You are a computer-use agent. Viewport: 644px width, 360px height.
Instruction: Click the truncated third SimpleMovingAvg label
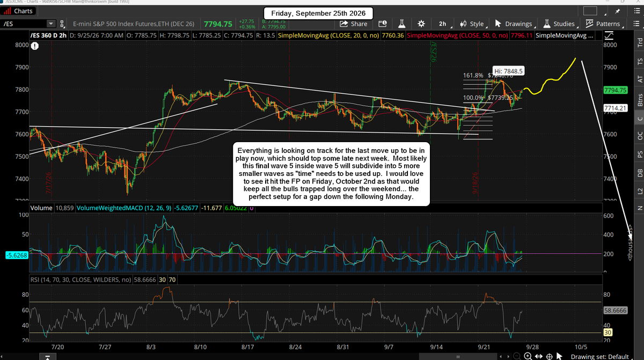(x=565, y=35)
